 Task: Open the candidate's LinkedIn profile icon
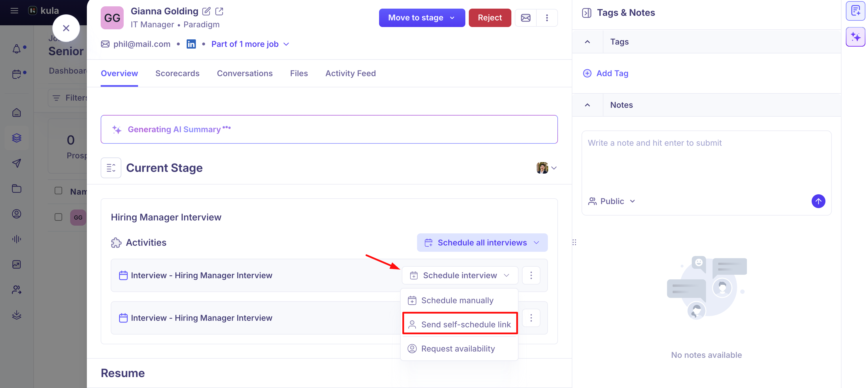[x=191, y=44]
